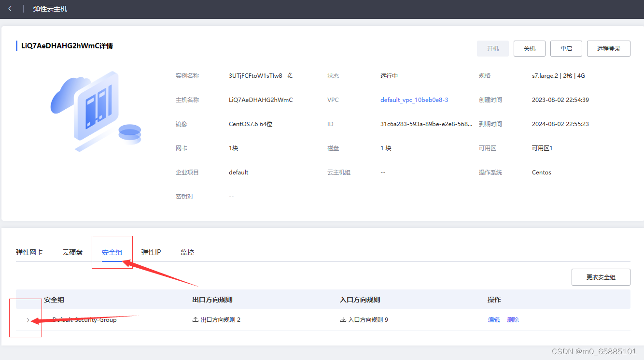Open the 弹性网卡 tab
Screen dimensions: 644x360
pos(29,252)
